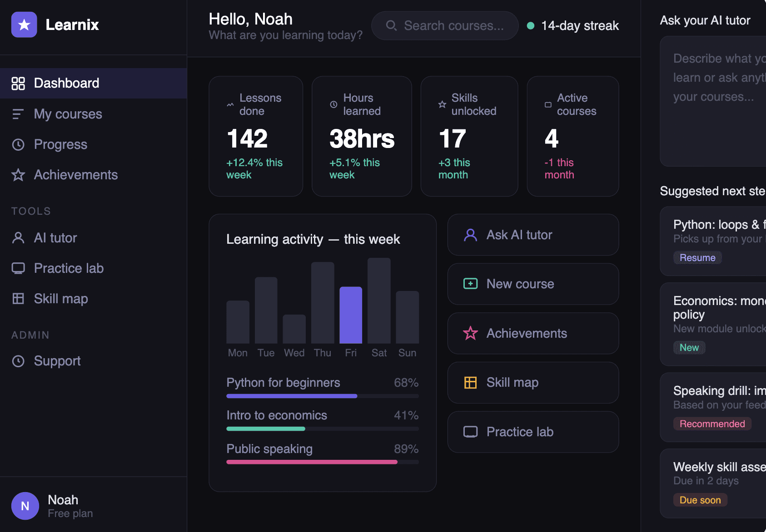Click the Learnix star logo
The width and height of the screenshot is (766, 532).
point(24,25)
